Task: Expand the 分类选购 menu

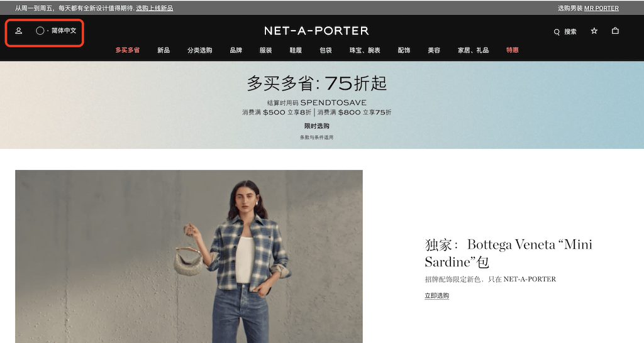Action: 199,50
